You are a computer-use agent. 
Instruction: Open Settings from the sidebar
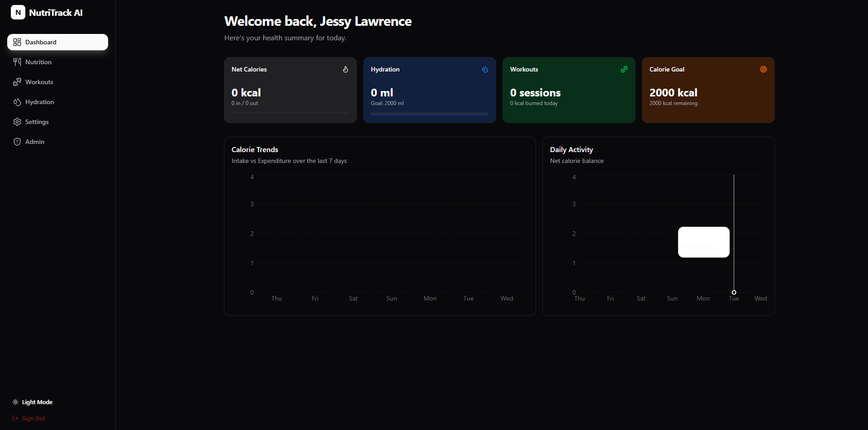click(x=57, y=122)
